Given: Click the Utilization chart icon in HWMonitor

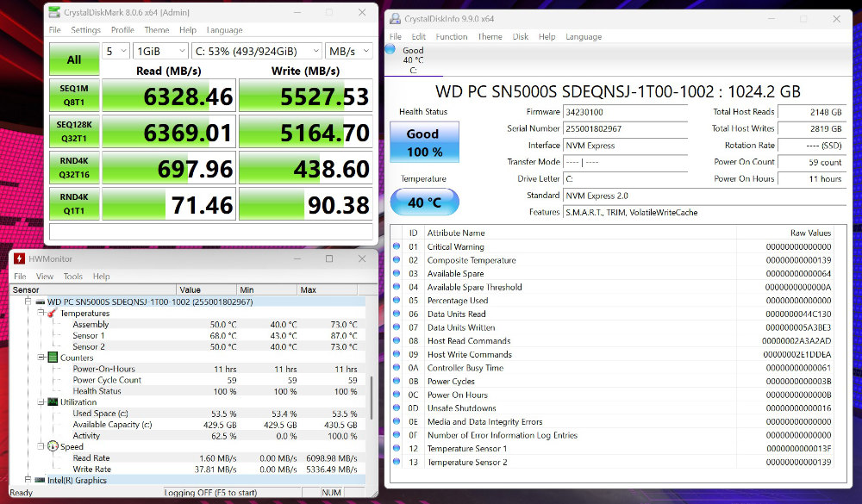Looking at the screenshot, I should (53, 401).
